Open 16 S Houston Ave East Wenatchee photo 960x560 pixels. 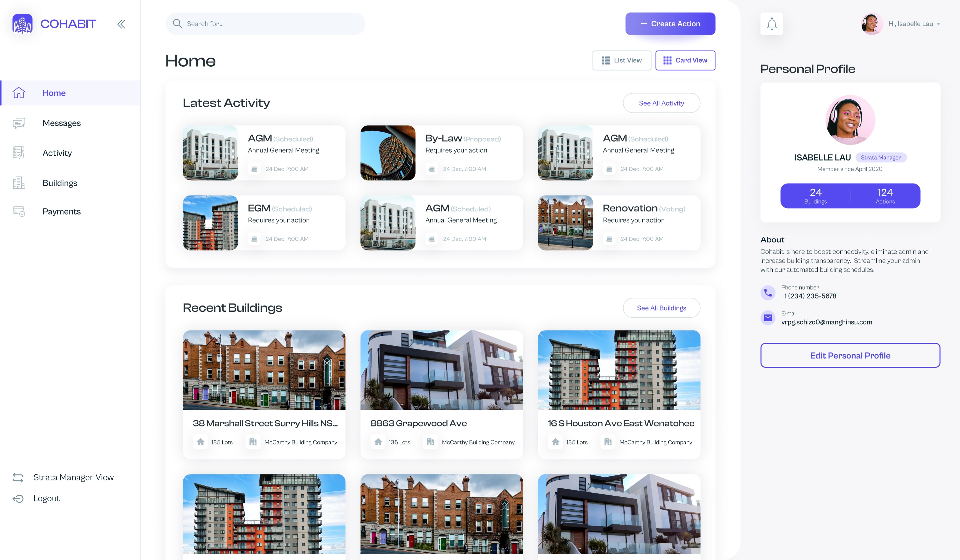[x=619, y=370]
